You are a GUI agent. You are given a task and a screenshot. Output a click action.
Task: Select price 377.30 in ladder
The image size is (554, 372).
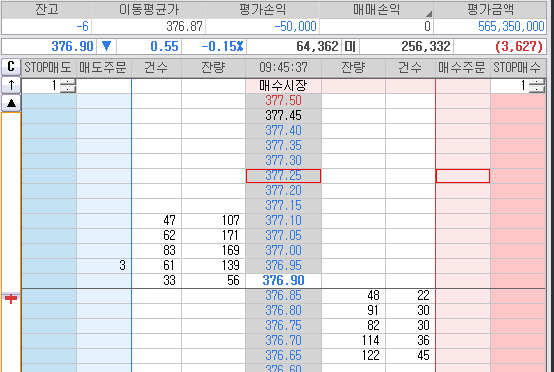[x=283, y=161]
